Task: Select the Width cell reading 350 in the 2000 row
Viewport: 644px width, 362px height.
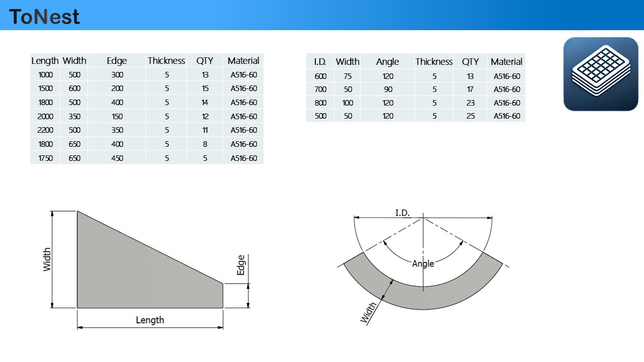Action: 74,116
